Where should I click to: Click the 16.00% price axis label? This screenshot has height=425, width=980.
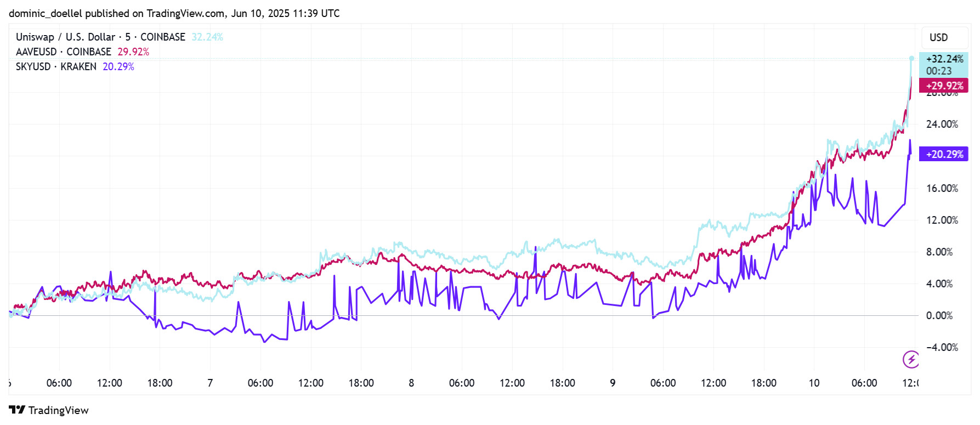942,188
